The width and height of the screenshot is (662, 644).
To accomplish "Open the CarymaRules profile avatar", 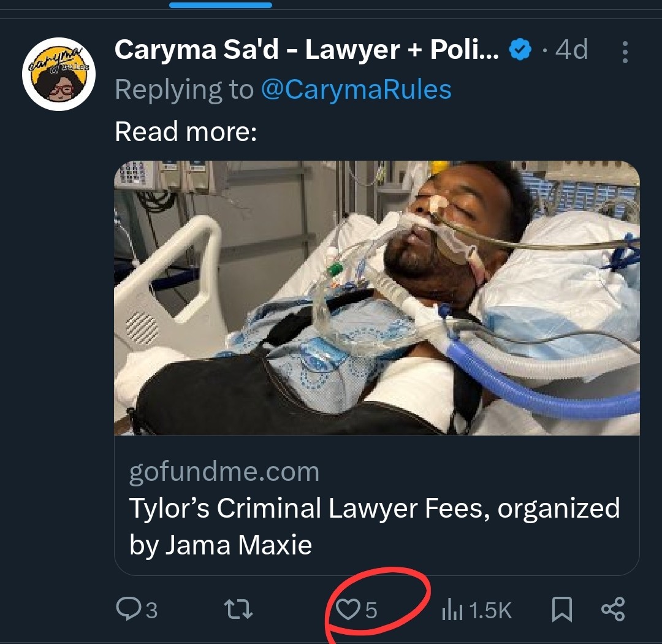I will (x=59, y=74).
